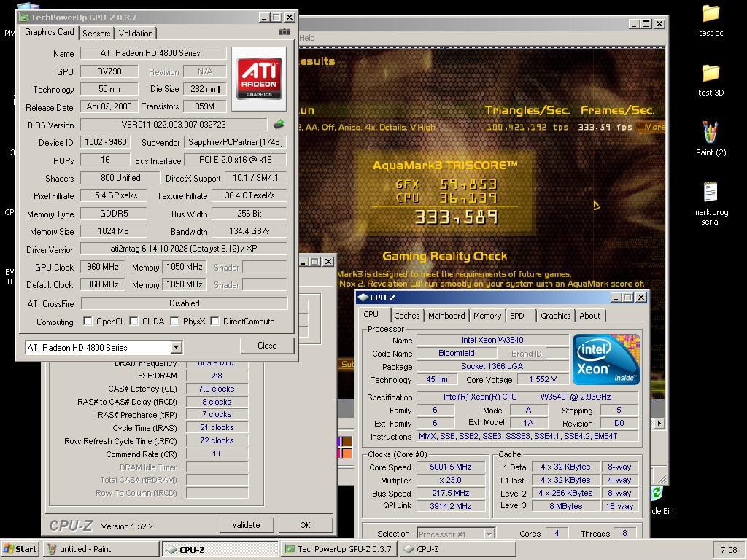747x560 pixels.
Task: Click the CPU-Z title bar app icon
Action: click(x=363, y=297)
